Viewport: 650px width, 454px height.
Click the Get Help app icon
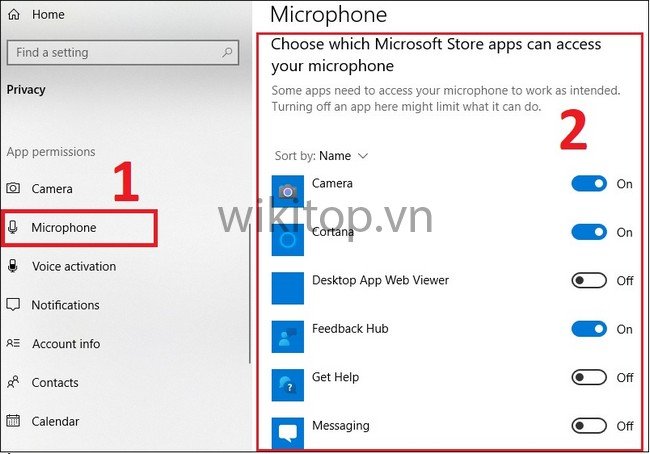coord(288,384)
